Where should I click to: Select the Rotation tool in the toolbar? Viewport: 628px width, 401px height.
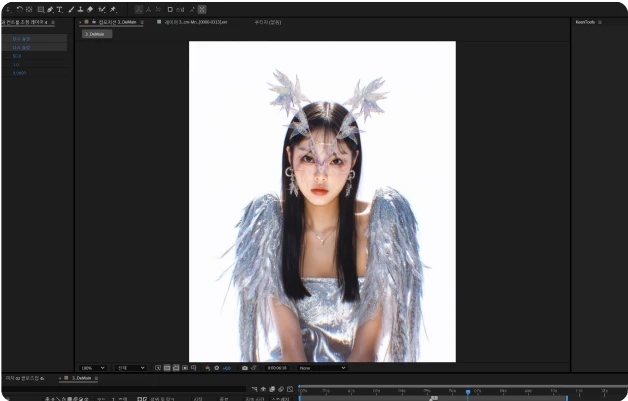coord(20,9)
